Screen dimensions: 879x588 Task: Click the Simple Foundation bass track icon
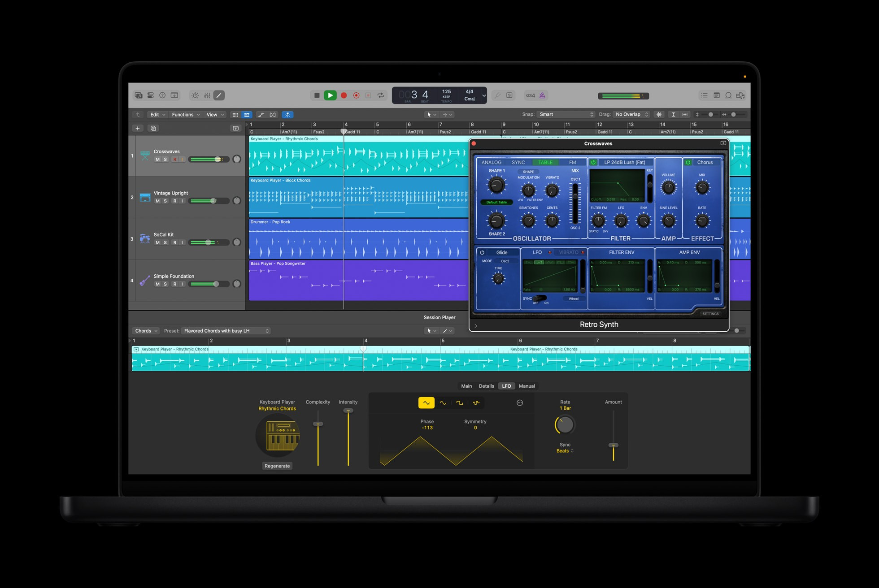(x=144, y=280)
